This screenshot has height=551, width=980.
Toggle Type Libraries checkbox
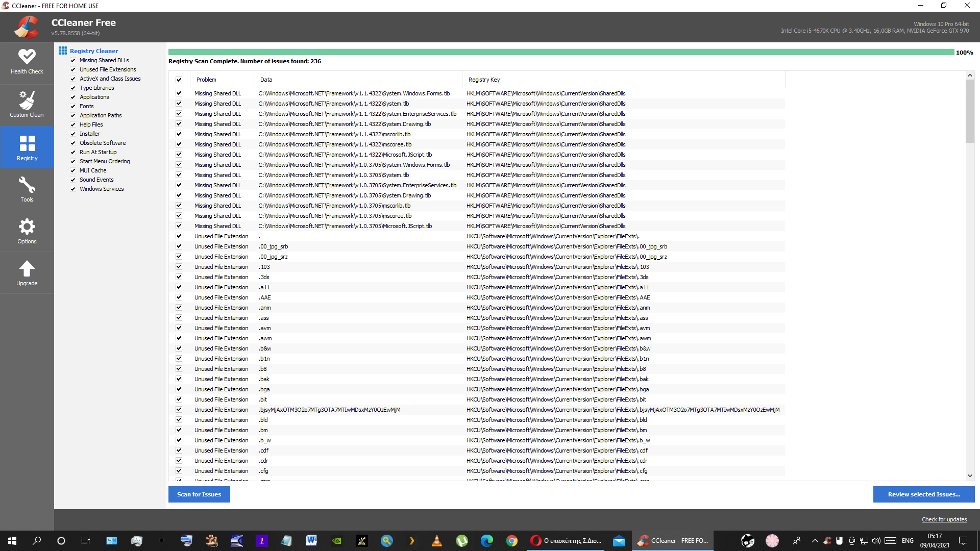[x=73, y=88]
